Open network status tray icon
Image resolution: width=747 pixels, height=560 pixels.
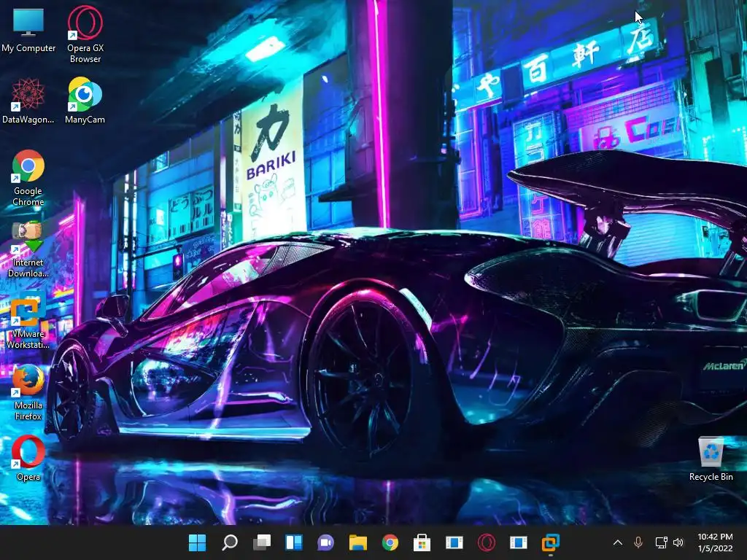tap(661, 542)
